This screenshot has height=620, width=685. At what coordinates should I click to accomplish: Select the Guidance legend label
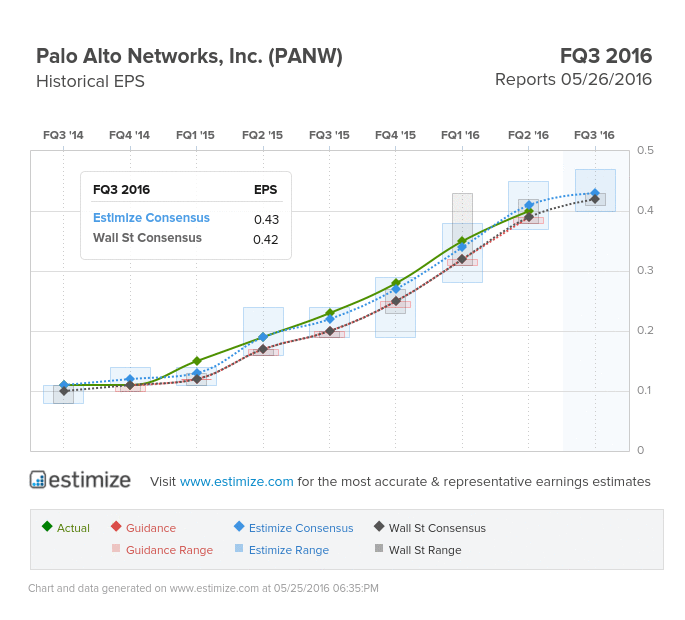coord(151,528)
